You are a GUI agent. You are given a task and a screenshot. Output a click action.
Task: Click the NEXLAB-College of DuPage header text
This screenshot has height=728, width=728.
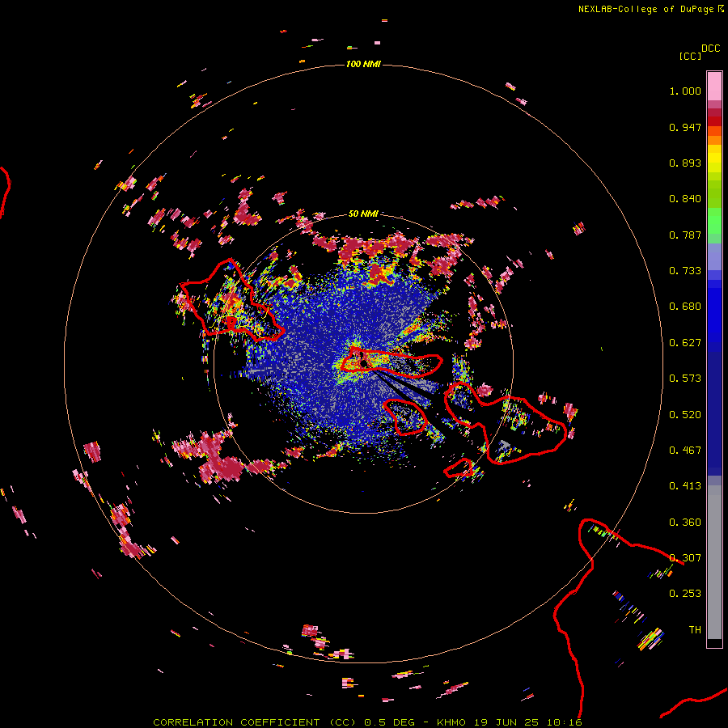(x=646, y=9)
